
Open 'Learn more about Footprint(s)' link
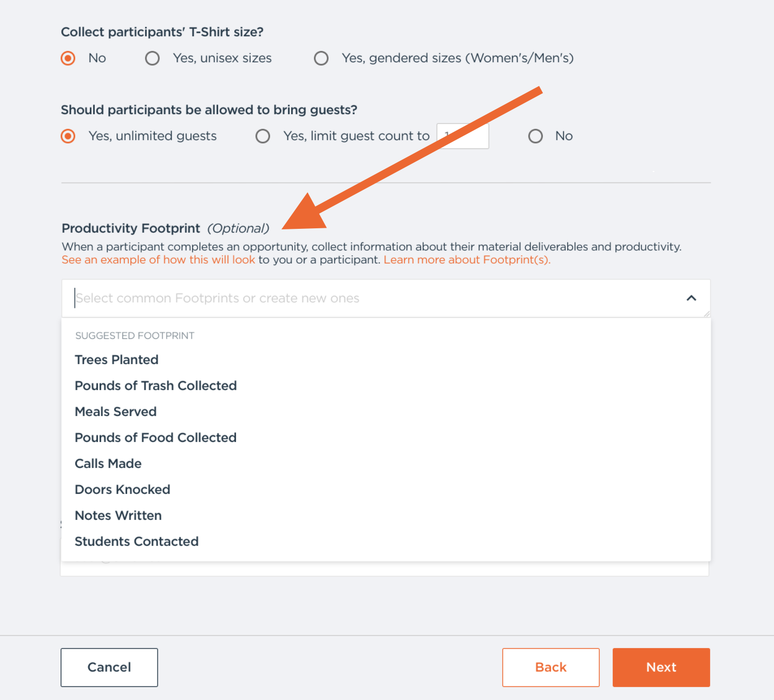tap(467, 260)
